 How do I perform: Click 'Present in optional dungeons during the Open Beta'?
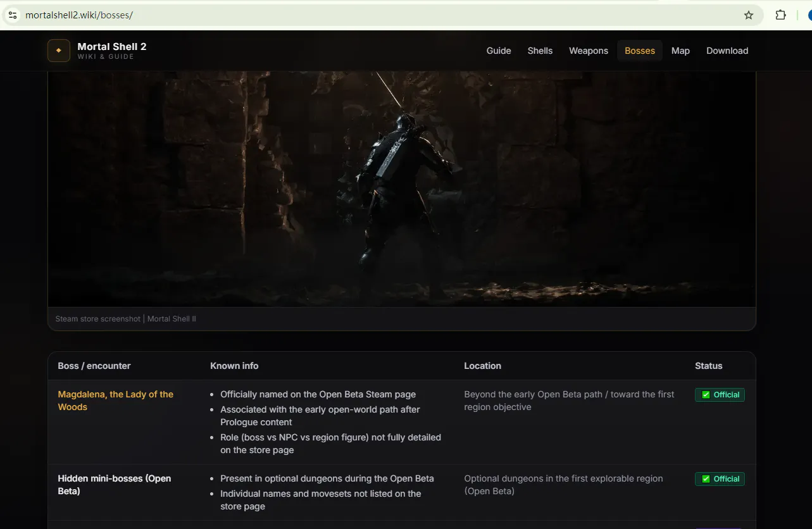click(327, 478)
